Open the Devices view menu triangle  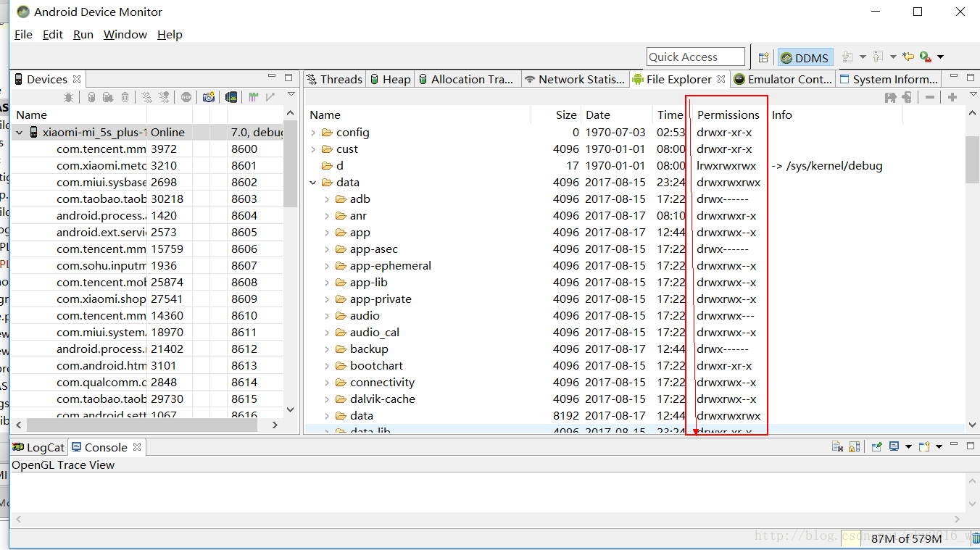[x=291, y=94]
